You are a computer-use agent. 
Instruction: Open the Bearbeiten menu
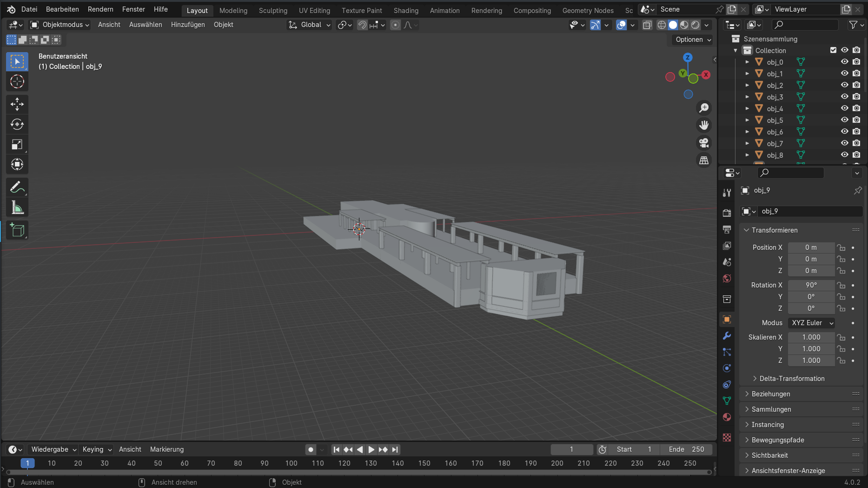coord(62,9)
